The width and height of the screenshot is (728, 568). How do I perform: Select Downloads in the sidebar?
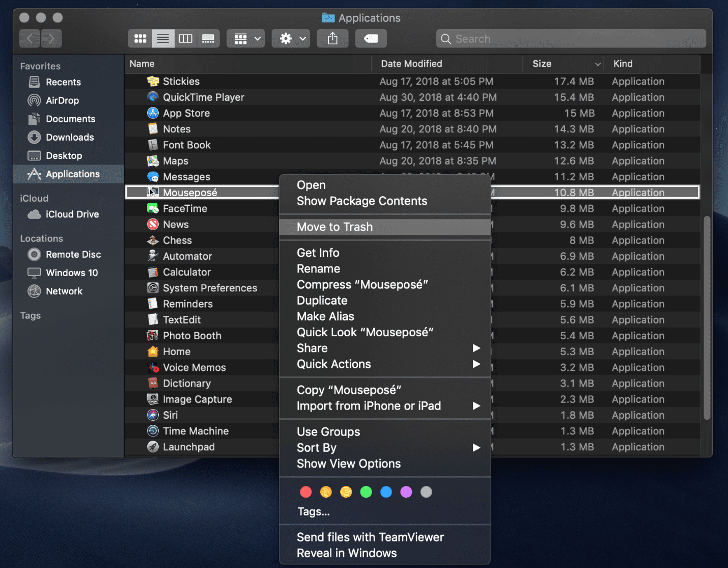point(70,137)
